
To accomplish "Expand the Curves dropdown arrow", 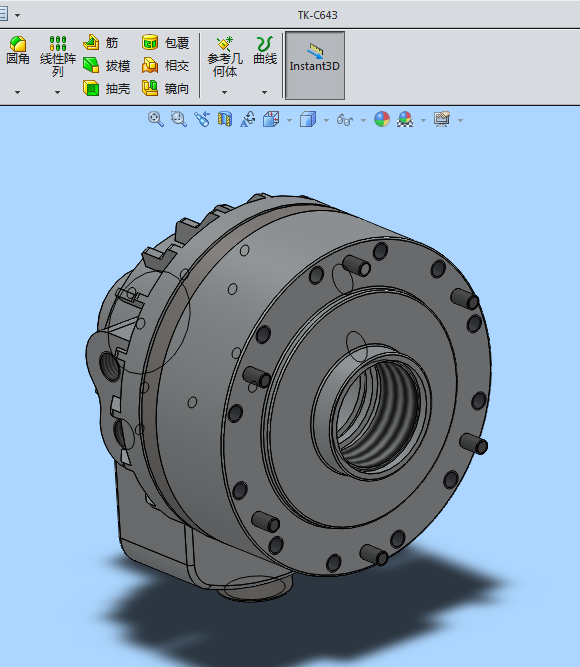I will 264,92.
